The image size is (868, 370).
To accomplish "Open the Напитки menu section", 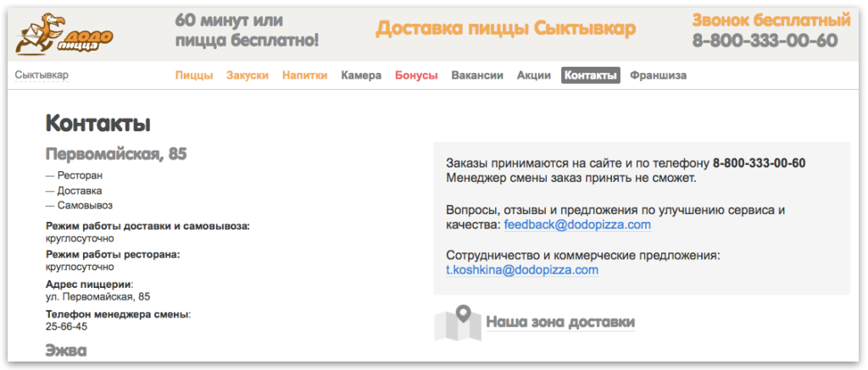I will 304,75.
